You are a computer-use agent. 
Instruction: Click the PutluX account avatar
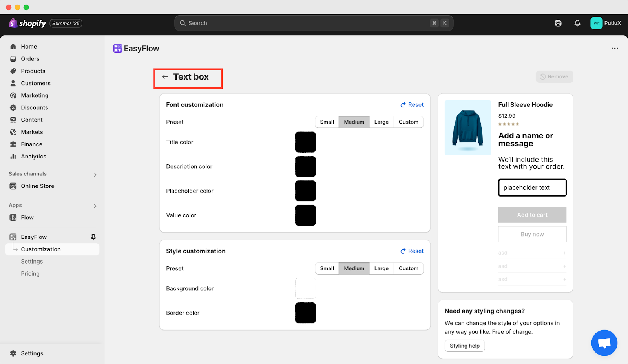[596, 23]
